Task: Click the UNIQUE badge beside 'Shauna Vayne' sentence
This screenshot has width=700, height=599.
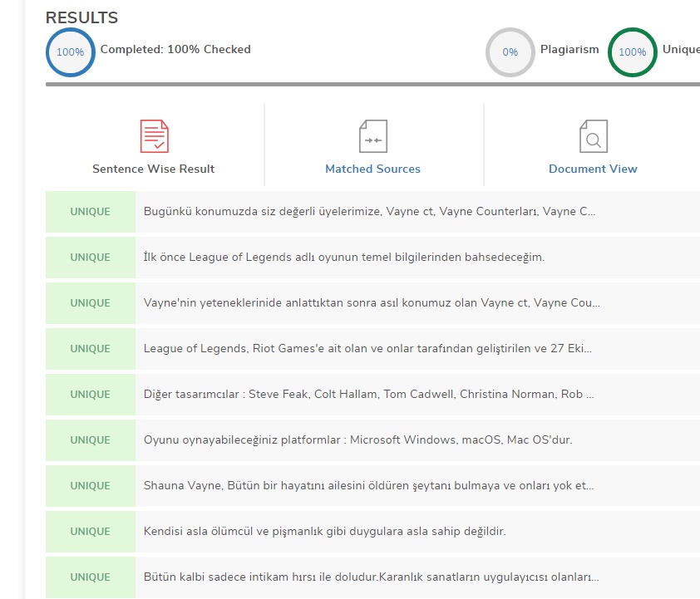Action: pos(90,486)
